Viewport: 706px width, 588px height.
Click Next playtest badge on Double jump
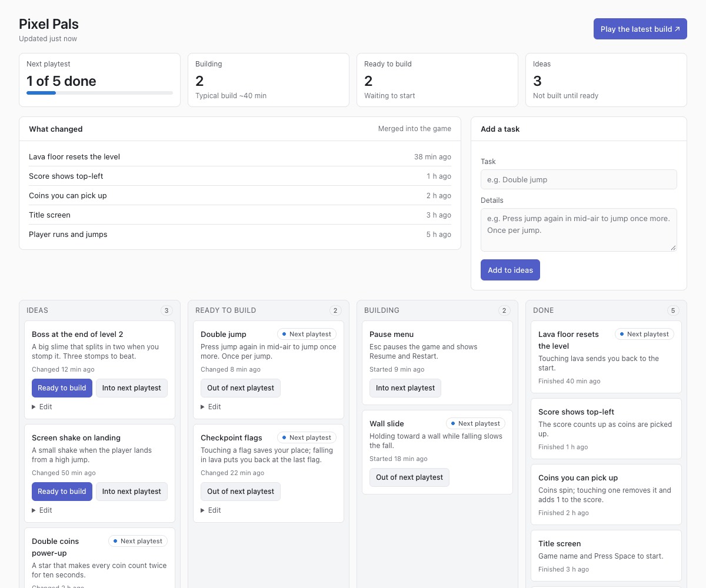pyautogui.click(x=307, y=334)
